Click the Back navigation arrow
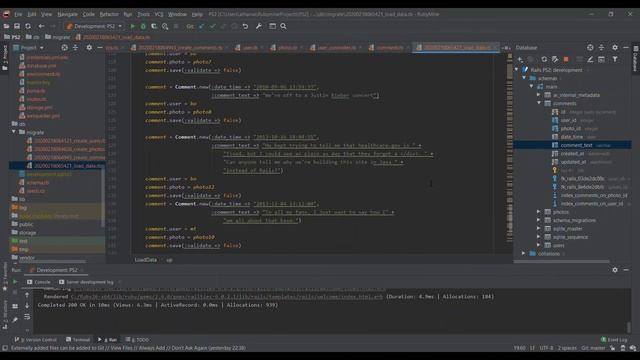Image resolution: width=640 pixels, height=360 pixels. pos(41,26)
